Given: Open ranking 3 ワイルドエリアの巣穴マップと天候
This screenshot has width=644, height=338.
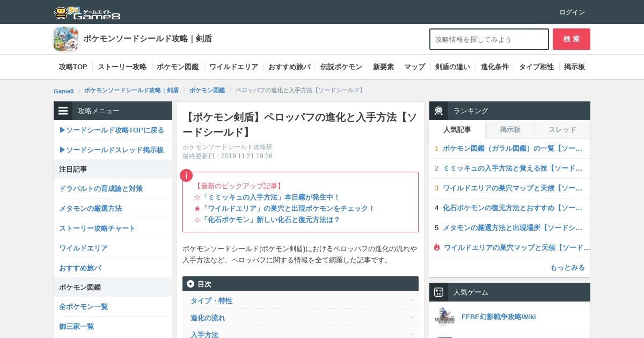Looking at the screenshot, I should pyautogui.click(x=513, y=188).
